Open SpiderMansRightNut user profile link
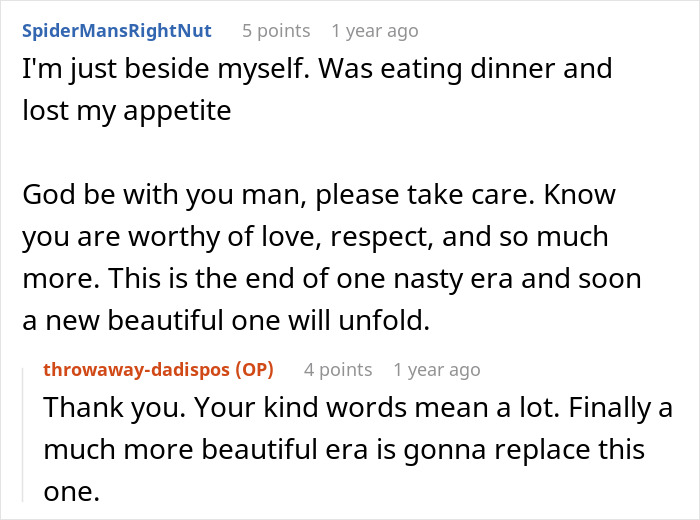Image resolution: width=700 pixels, height=520 pixels. [116, 30]
